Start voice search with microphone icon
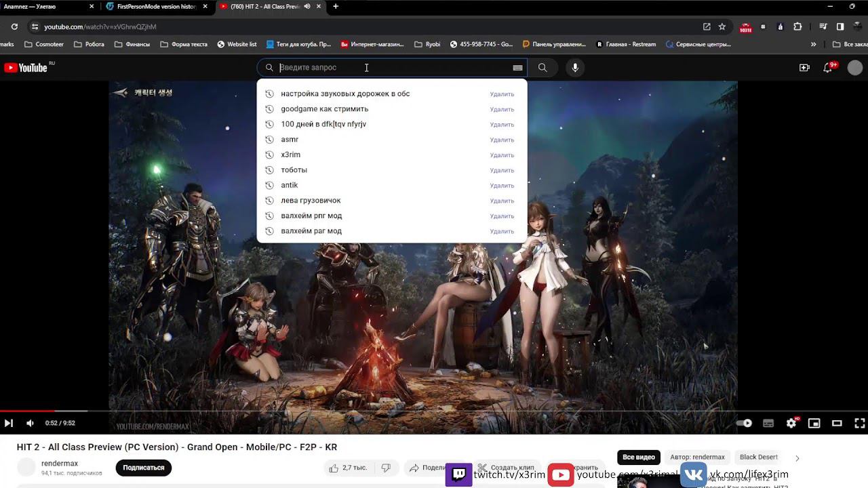This screenshot has height=488, width=868. (x=575, y=67)
